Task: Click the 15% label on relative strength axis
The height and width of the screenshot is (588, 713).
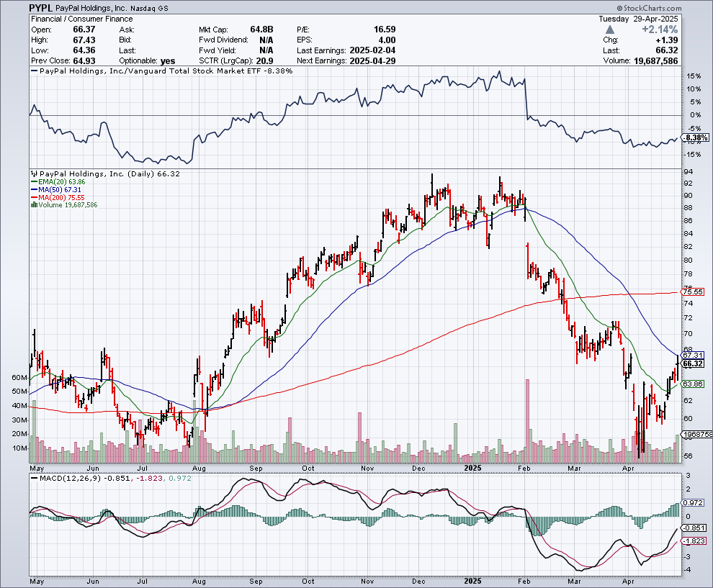Action: point(694,76)
